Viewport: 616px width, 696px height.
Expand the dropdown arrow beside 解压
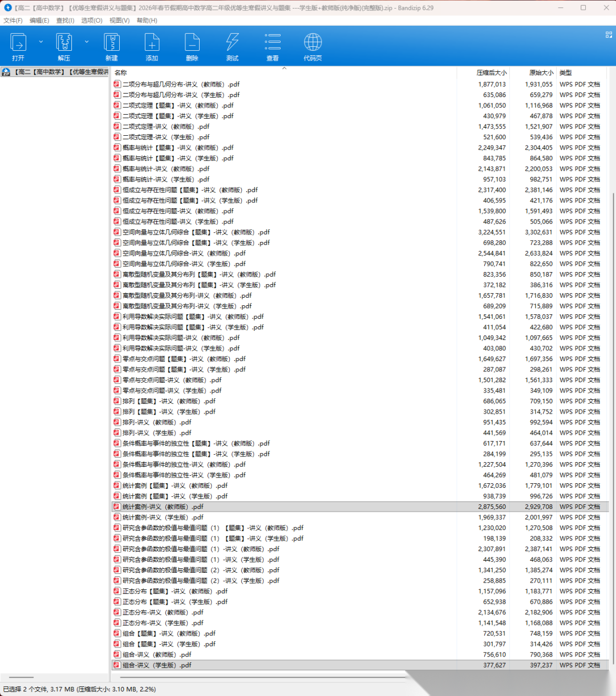(x=87, y=42)
